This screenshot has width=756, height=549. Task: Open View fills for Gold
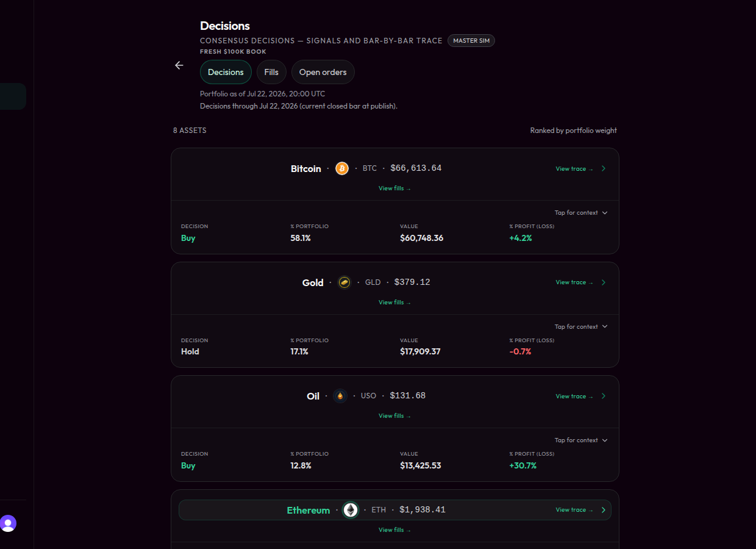[x=394, y=303]
